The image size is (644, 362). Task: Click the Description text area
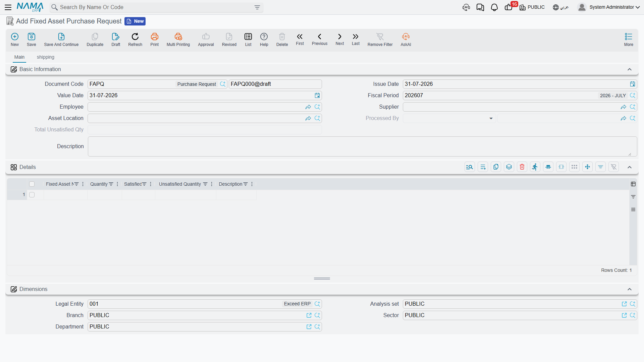coord(362,146)
